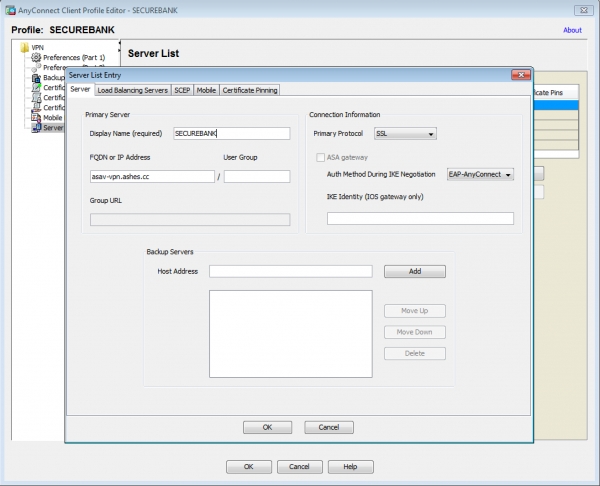Open the About link

[x=572, y=30]
